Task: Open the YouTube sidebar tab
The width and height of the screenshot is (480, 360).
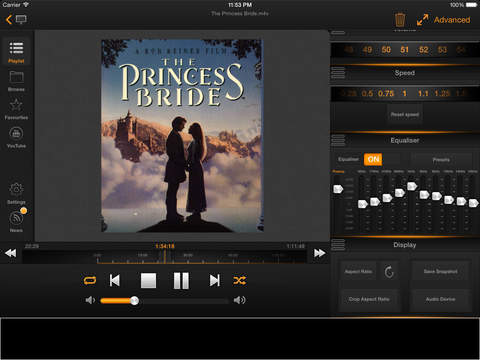Action: [16, 137]
